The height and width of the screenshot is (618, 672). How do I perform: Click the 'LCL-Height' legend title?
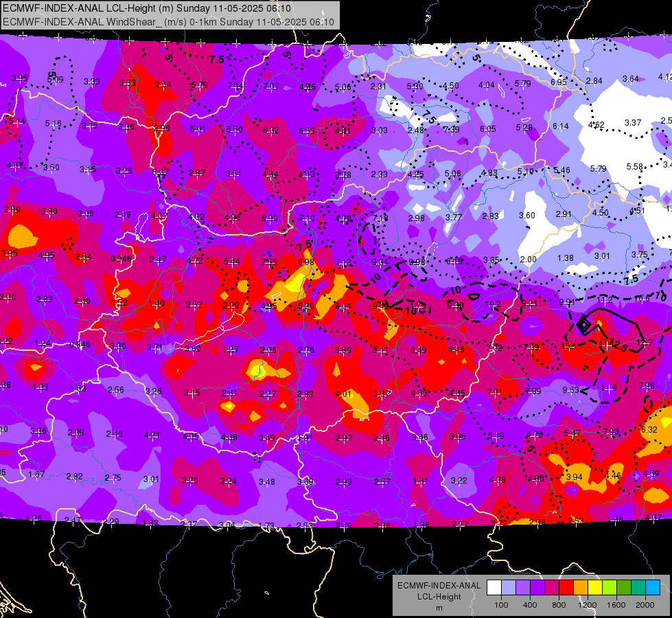pos(439,597)
